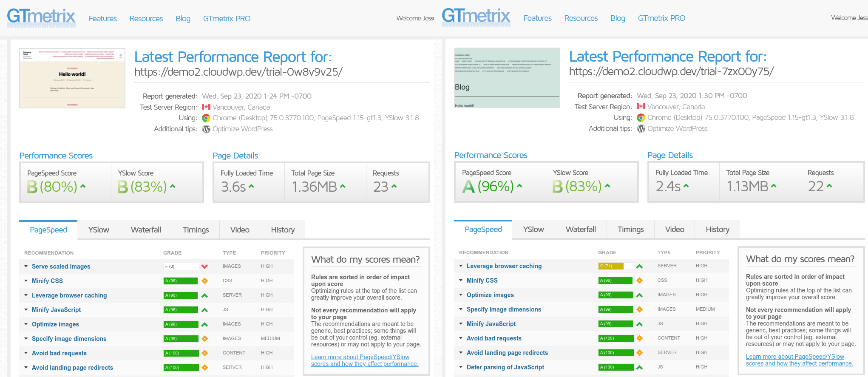Click Avoid landing page redirects in right report
Screen dimensions: 868x377
507,353
